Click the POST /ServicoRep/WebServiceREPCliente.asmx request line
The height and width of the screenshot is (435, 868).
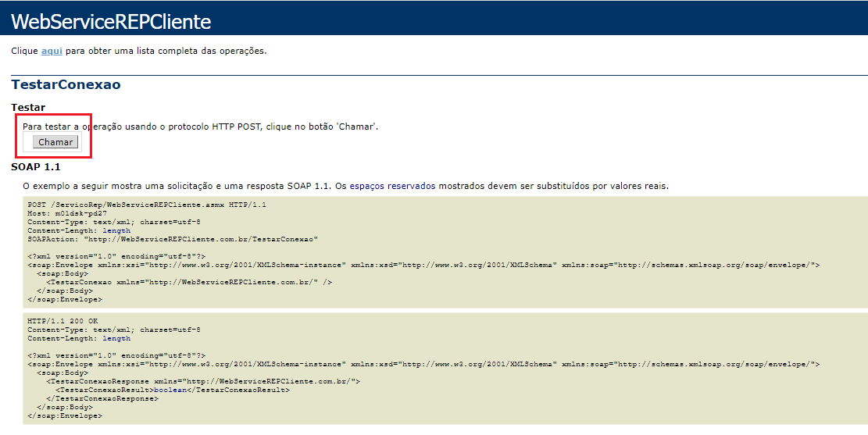pyautogui.click(x=147, y=205)
